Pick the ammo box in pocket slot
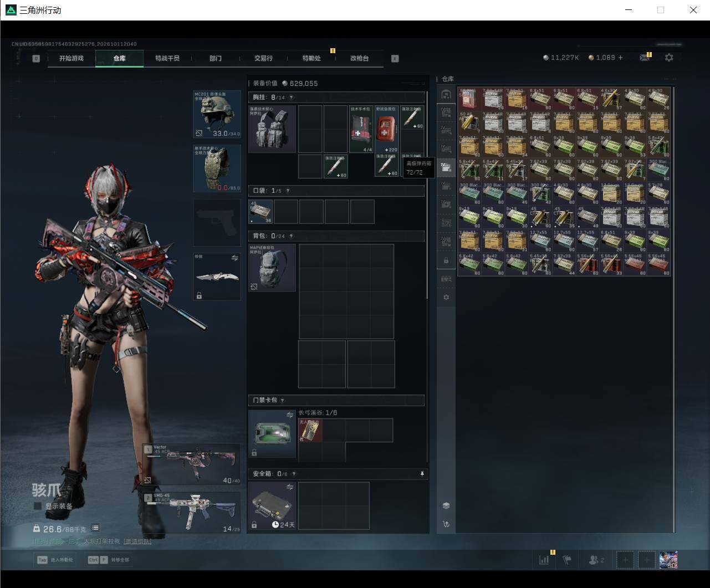Viewport: 710px width, 588px height. 260,212
